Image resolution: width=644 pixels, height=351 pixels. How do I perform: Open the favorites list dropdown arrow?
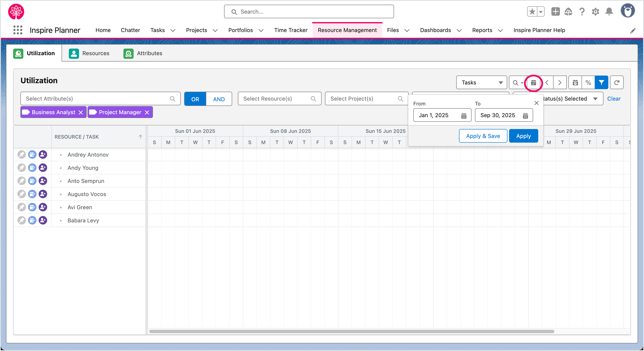(x=541, y=11)
